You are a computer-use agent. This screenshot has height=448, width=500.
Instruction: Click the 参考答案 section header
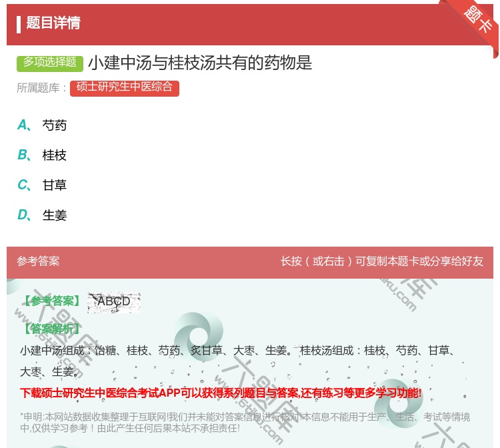click(x=38, y=261)
